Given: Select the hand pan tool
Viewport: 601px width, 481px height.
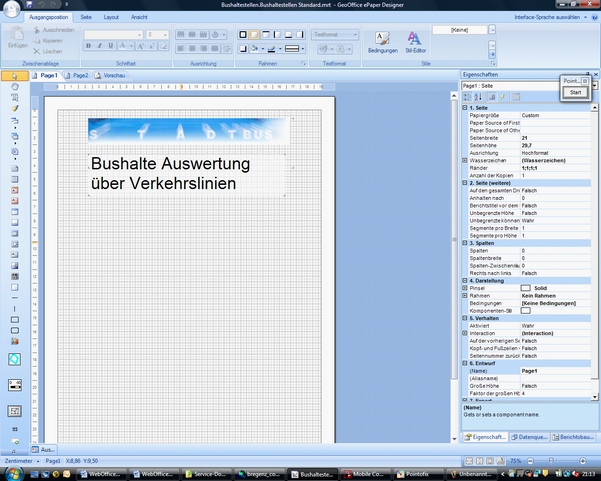Looking at the screenshot, I should tap(15, 87).
